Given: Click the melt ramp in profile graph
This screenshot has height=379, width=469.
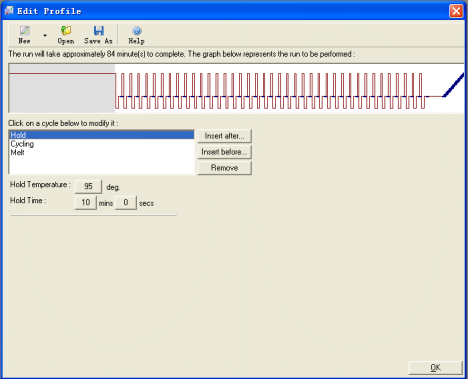Looking at the screenshot, I should (453, 85).
